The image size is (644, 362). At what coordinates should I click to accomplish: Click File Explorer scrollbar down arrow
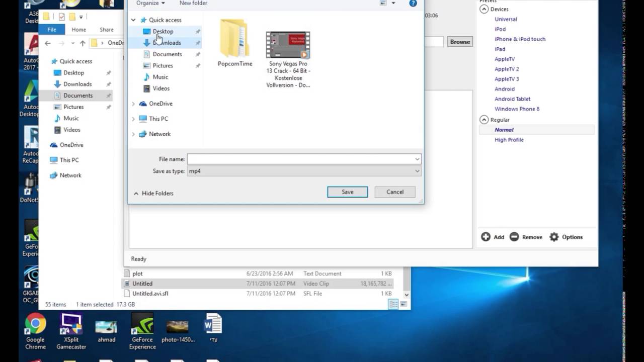click(407, 295)
